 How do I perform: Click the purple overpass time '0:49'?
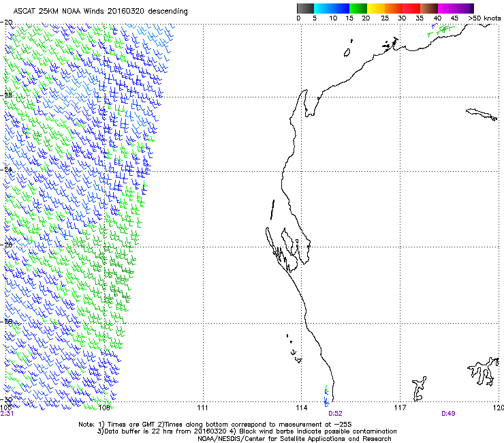coord(448,414)
